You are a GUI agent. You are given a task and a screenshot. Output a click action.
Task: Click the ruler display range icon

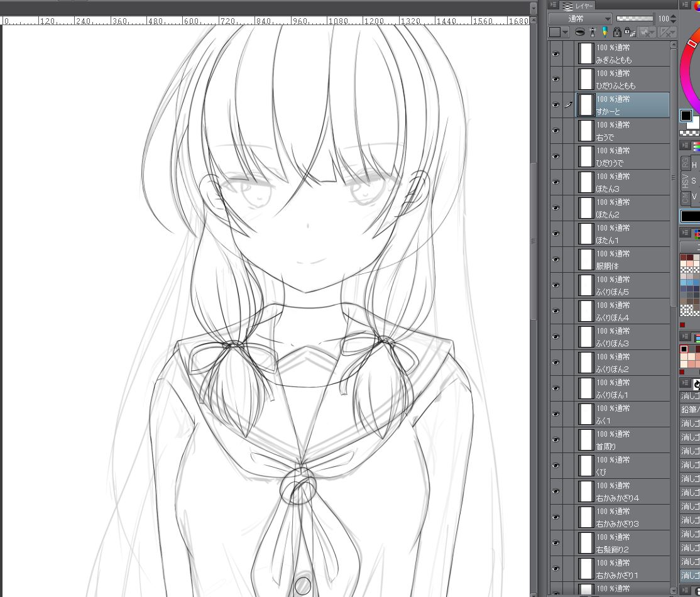pos(667,32)
